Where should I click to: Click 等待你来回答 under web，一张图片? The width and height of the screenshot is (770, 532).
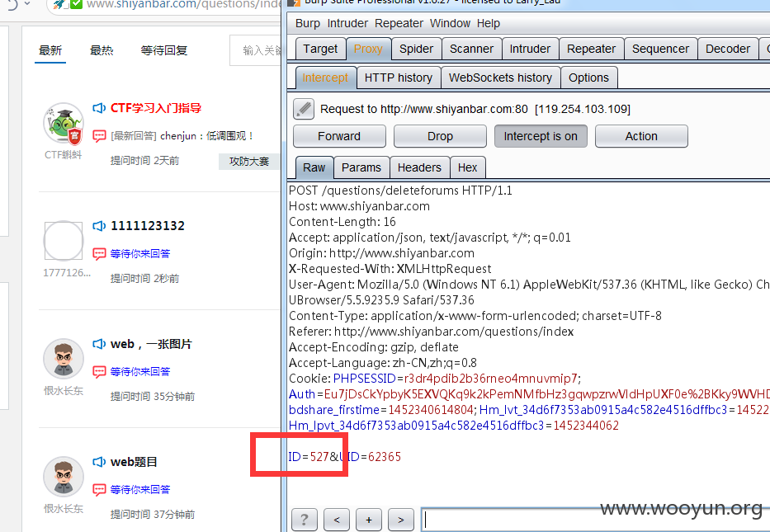pos(140,371)
